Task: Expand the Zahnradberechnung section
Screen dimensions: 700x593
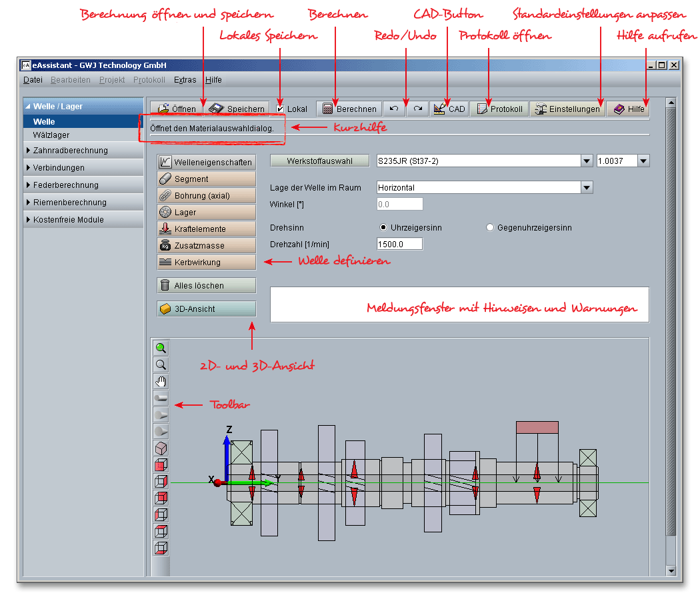Action: [70, 151]
